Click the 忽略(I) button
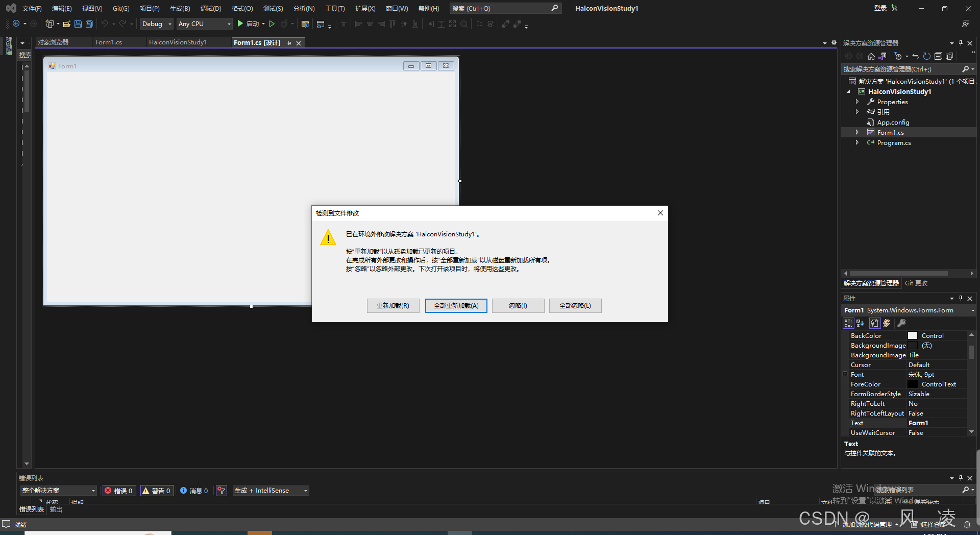980x535 pixels. 518,306
